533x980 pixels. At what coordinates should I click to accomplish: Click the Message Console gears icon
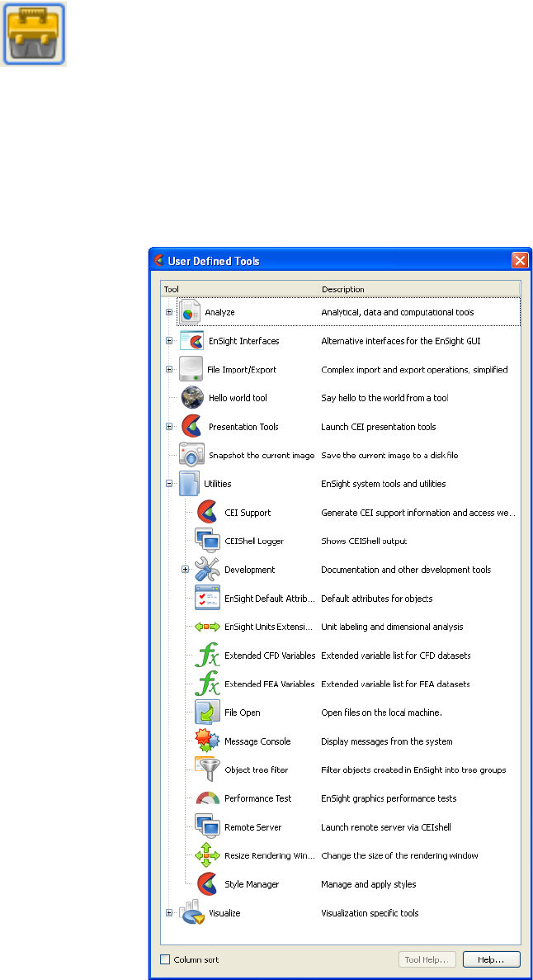pos(207,741)
